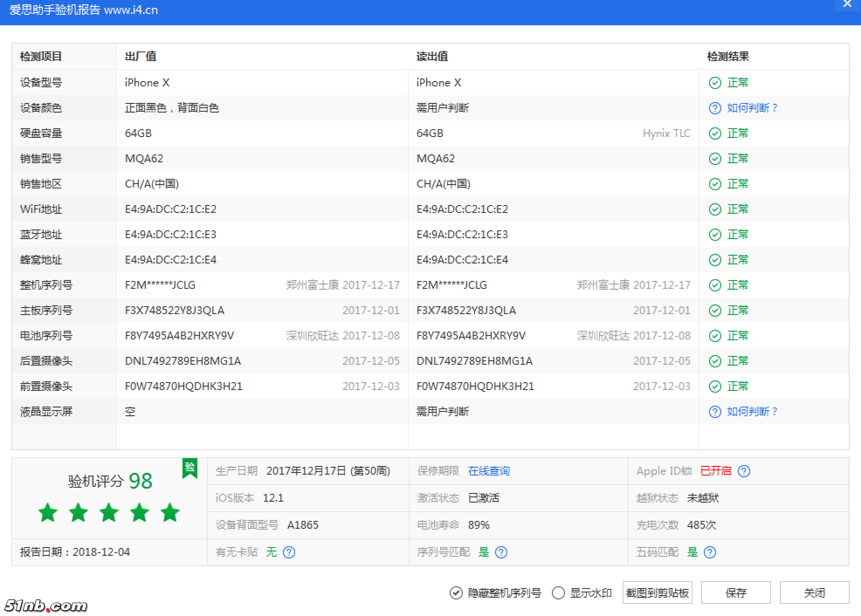Click the question mark icon for 液晶显示屏
The width and height of the screenshot is (861, 616).
click(715, 411)
